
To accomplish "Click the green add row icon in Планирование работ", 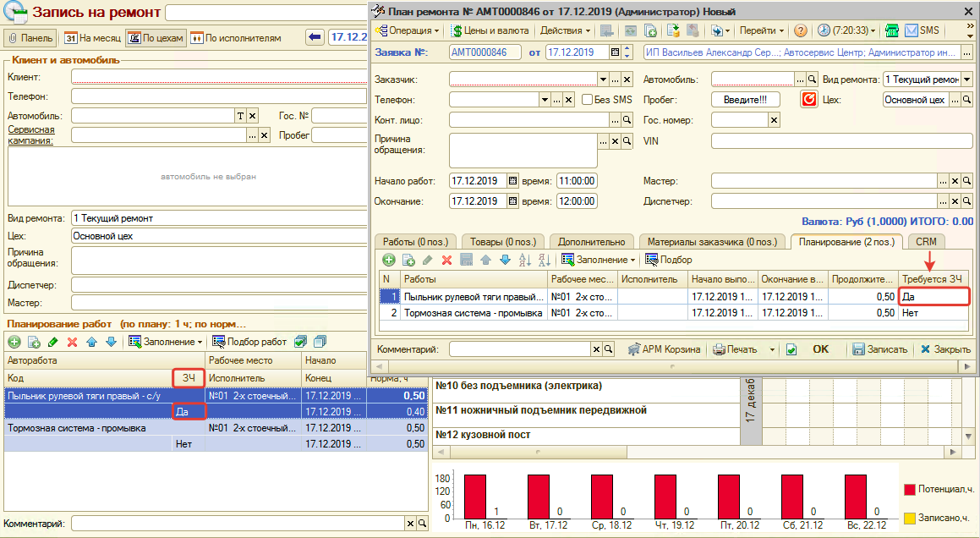I will click(x=14, y=342).
